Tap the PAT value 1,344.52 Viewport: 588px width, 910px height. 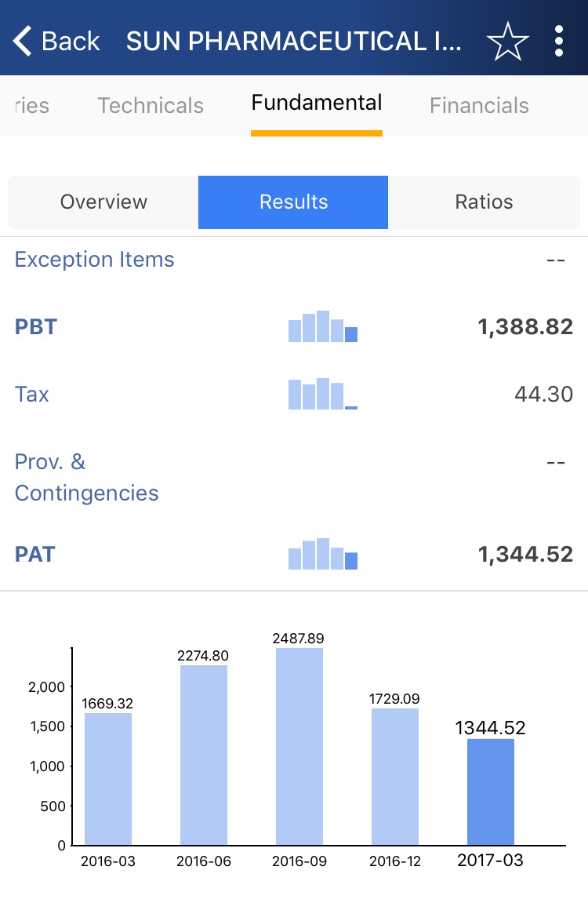tap(525, 555)
